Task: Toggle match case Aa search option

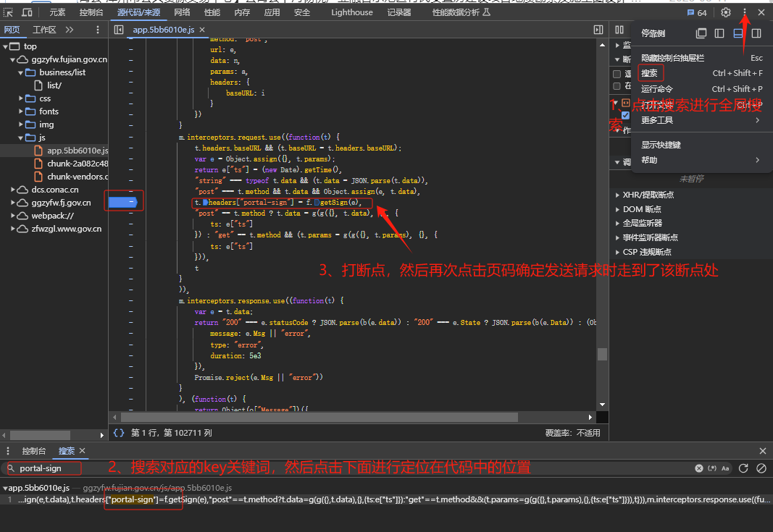Action: [725, 468]
